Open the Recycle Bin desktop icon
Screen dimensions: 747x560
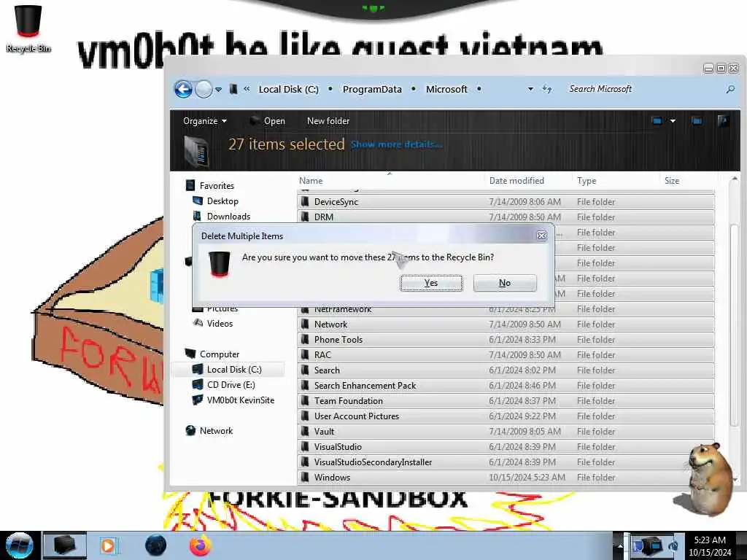pos(28,28)
